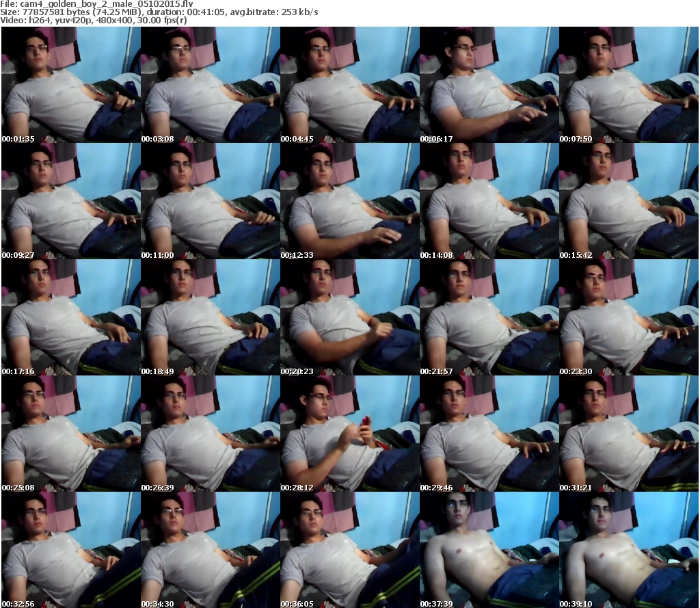The image size is (700, 608).
Task: Choose the thumbnail marked 00:26:39
Action: (x=211, y=434)
